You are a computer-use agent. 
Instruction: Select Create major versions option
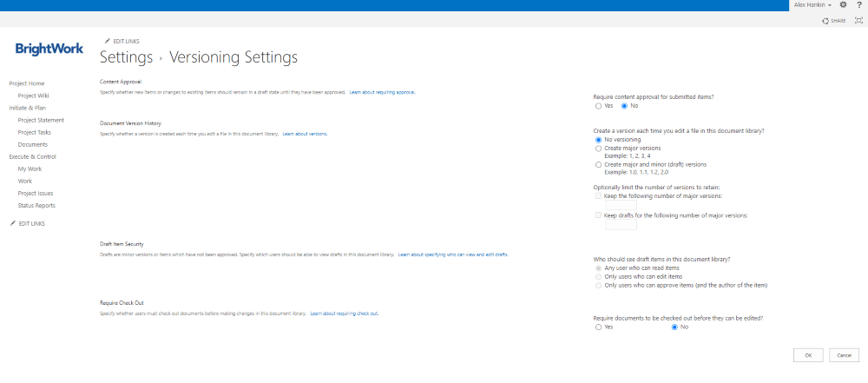pos(598,149)
